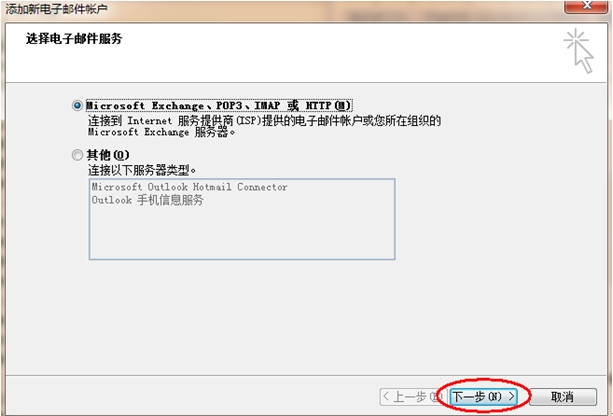
Task: Choose Microsoft Outlook Hotmail Connector in the list
Action: (190, 187)
